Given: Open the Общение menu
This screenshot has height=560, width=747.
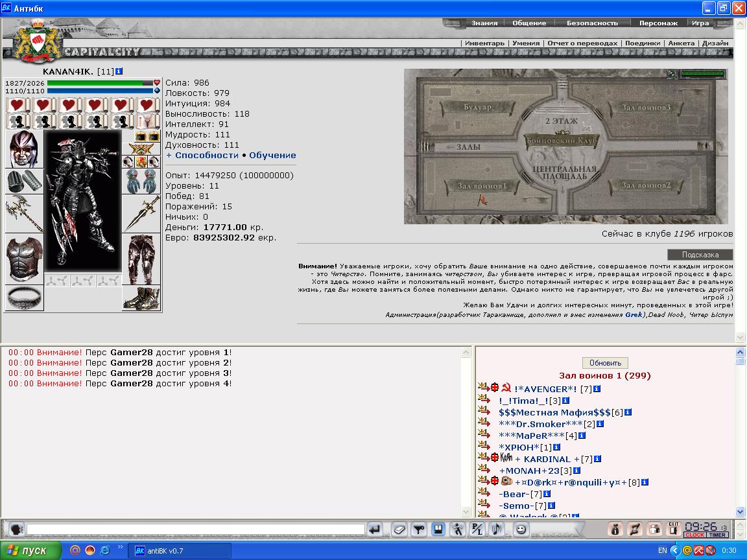Looking at the screenshot, I should click(x=529, y=23).
